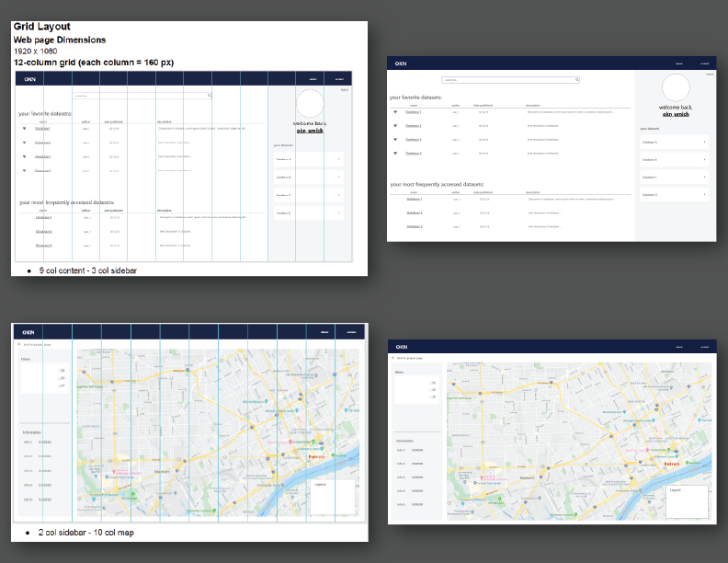The image size is (728, 563).
Task: Click the search magnifier icon in the grid-overlay dashboard
Action: point(210,96)
